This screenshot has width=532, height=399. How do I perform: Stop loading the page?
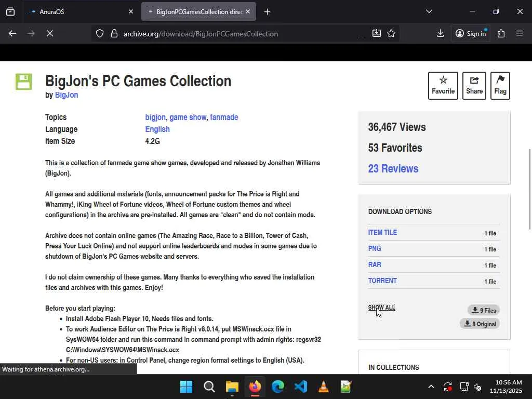point(50,33)
